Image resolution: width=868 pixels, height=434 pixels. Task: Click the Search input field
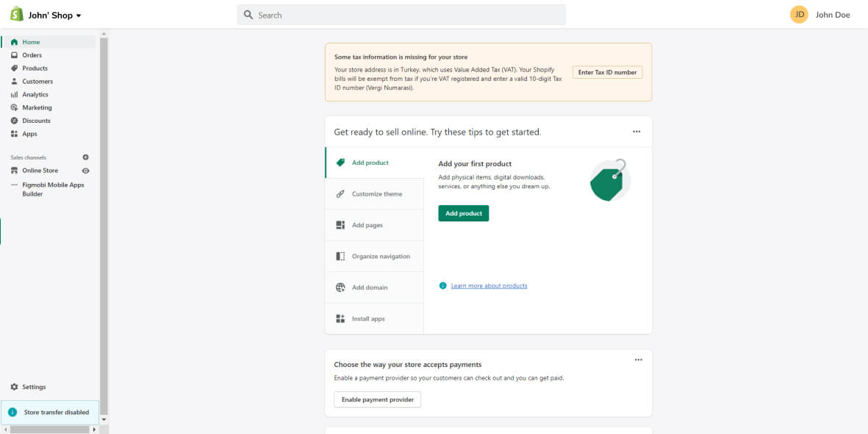coord(401,15)
